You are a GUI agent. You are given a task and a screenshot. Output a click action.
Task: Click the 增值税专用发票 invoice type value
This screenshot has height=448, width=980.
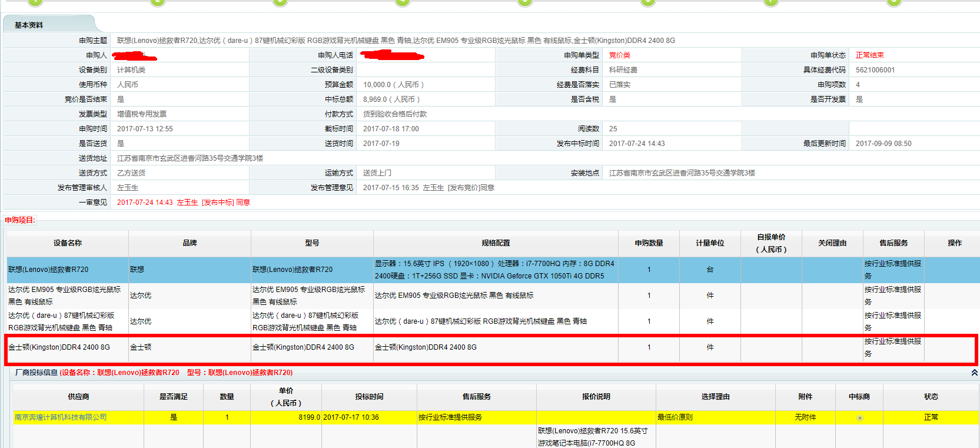tap(142, 114)
